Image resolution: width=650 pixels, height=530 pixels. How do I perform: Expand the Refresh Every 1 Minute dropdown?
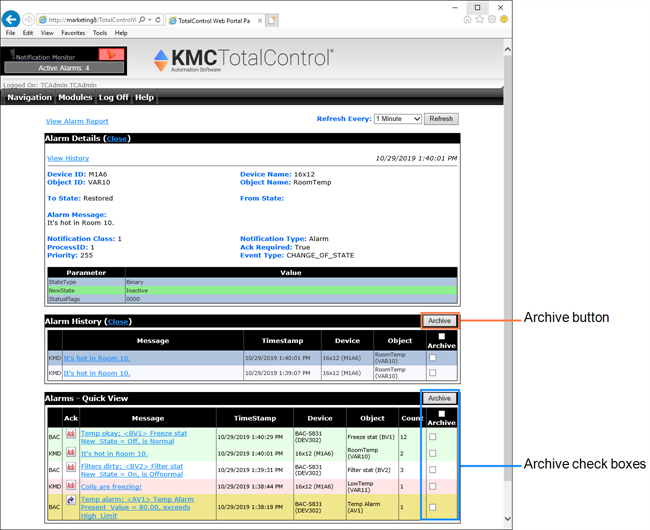tap(398, 119)
